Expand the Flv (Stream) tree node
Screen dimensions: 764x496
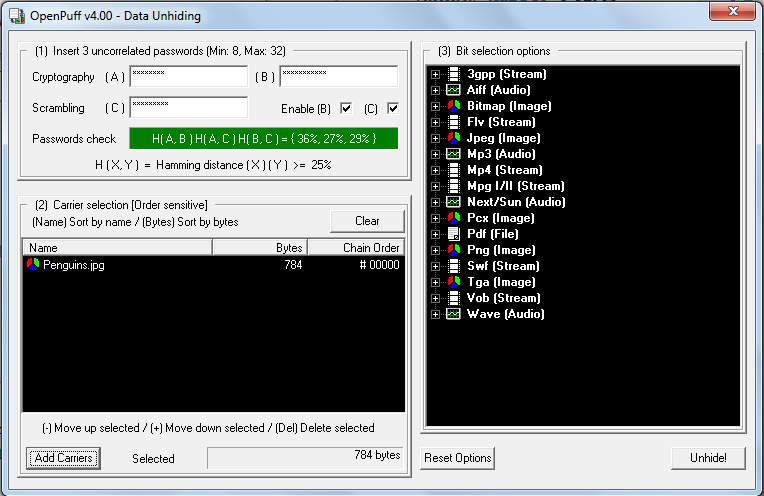[x=436, y=123]
